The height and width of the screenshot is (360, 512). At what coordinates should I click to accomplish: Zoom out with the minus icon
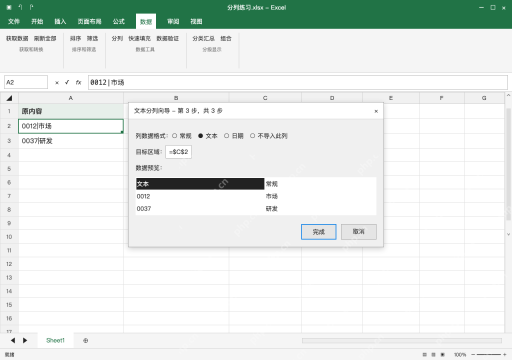[473, 355]
